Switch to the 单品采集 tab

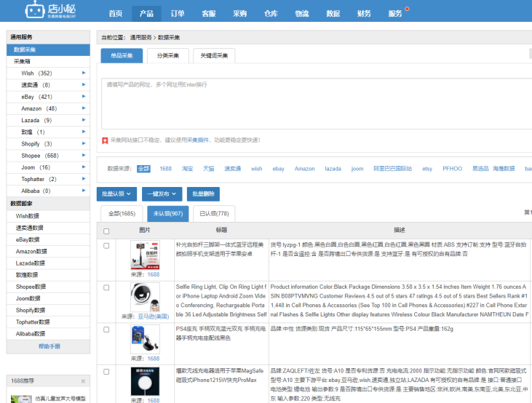tap(122, 55)
